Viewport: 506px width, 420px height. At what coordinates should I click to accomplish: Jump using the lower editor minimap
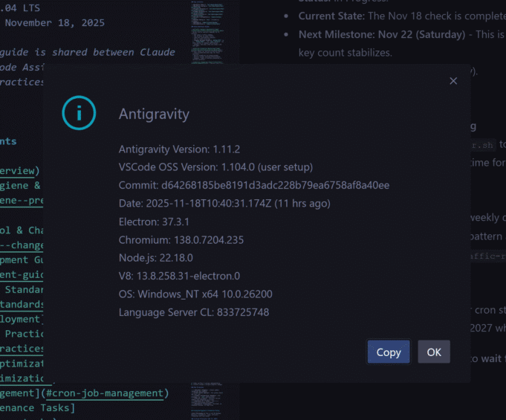pyautogui.click(x=207, y=401)
